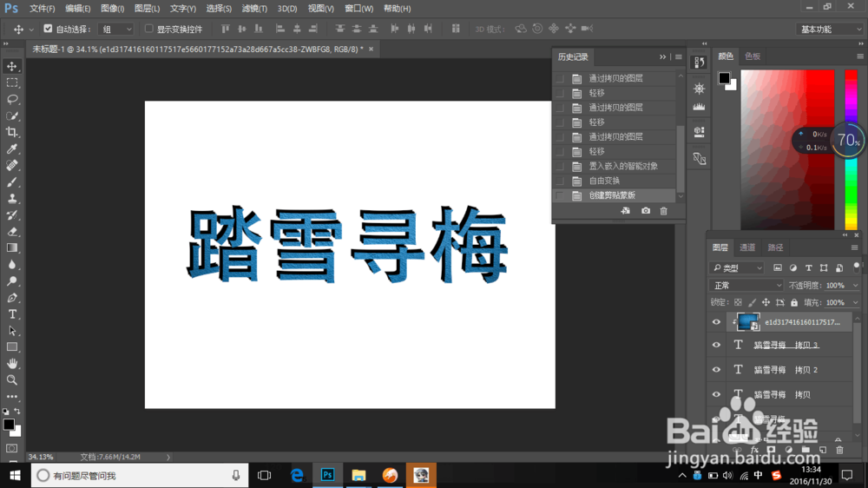Enable Show Transform Controls checkbox

tap(149, 29)
